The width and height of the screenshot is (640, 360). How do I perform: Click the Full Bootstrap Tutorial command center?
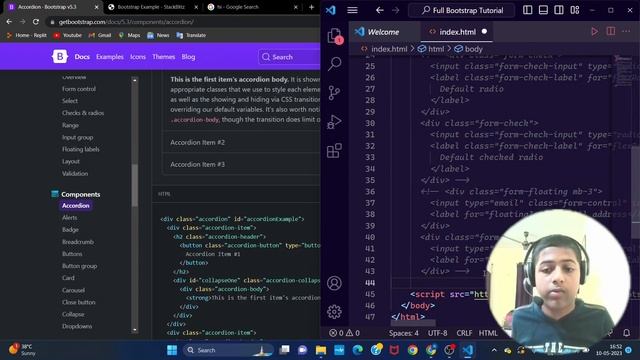coord(462,10)
